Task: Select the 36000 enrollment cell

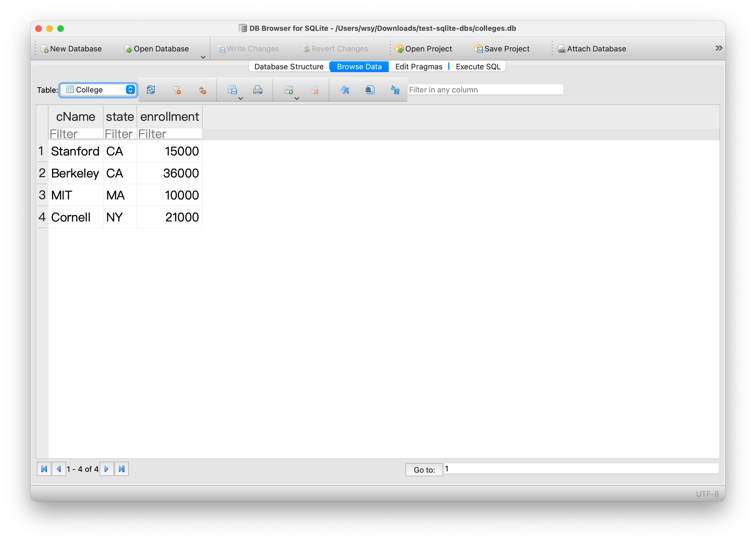Action: [x=170, y=173]
